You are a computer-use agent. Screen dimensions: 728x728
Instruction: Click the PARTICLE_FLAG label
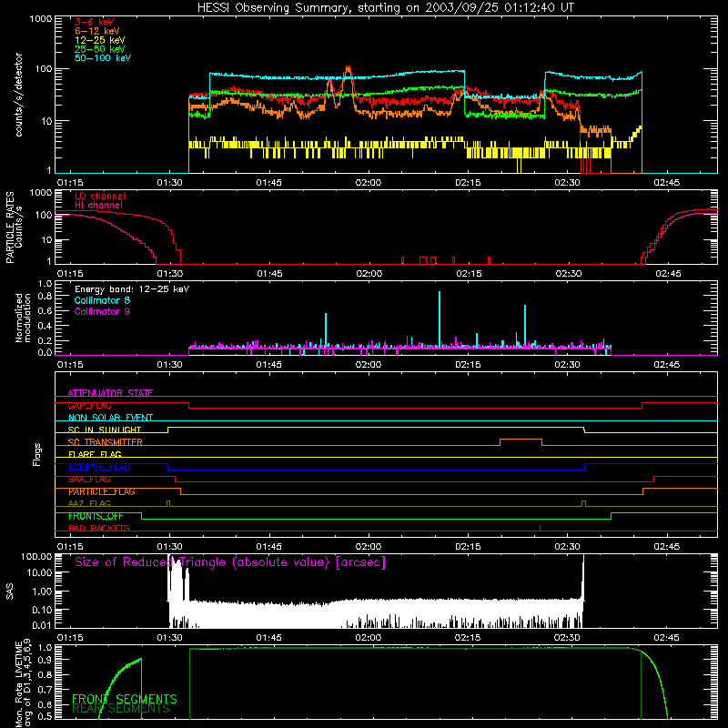(102, 491)
